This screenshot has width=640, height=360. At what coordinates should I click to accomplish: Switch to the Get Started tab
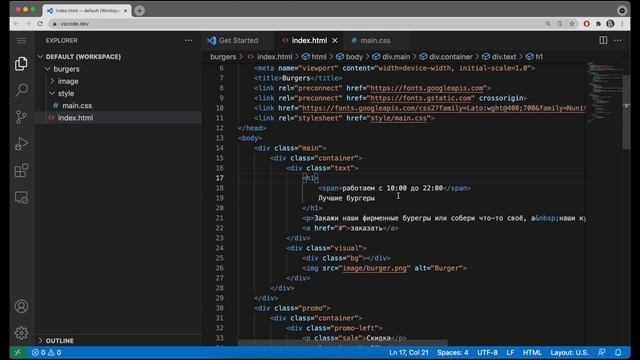coord(238,40)
